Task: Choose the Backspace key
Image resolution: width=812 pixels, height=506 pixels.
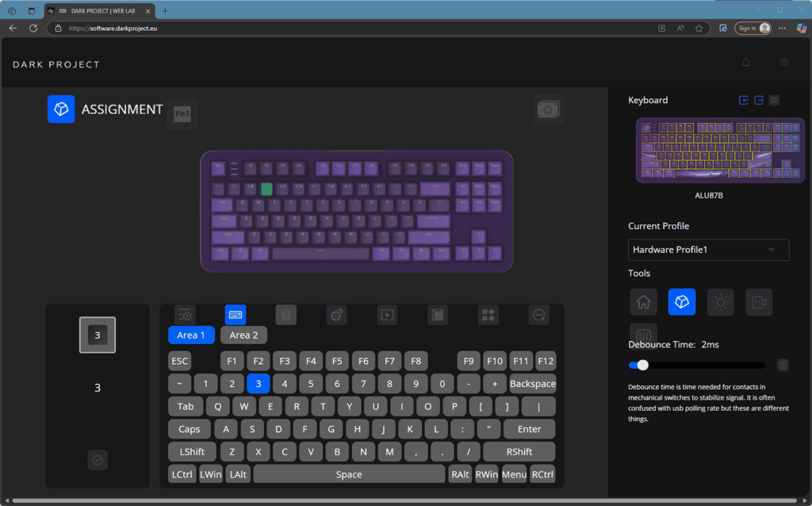Action: tap(532, 384)
